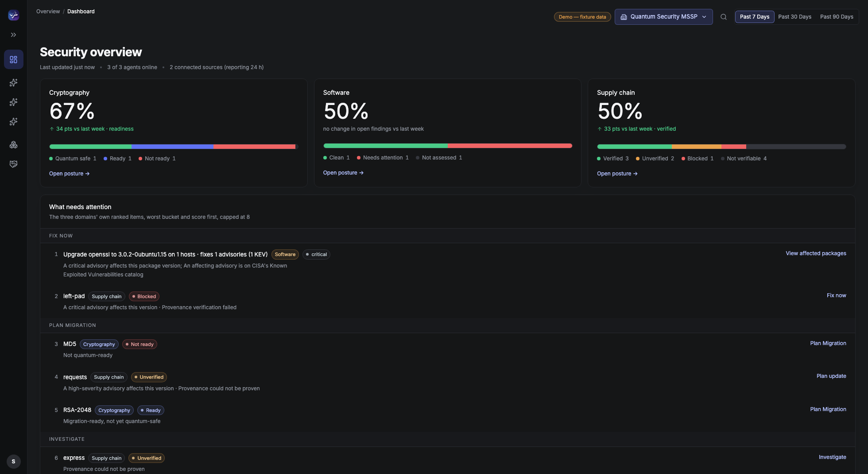This screenshot has height=474, width=868.
Task: Click the search magnifier icon
Action: pos(724,17)
